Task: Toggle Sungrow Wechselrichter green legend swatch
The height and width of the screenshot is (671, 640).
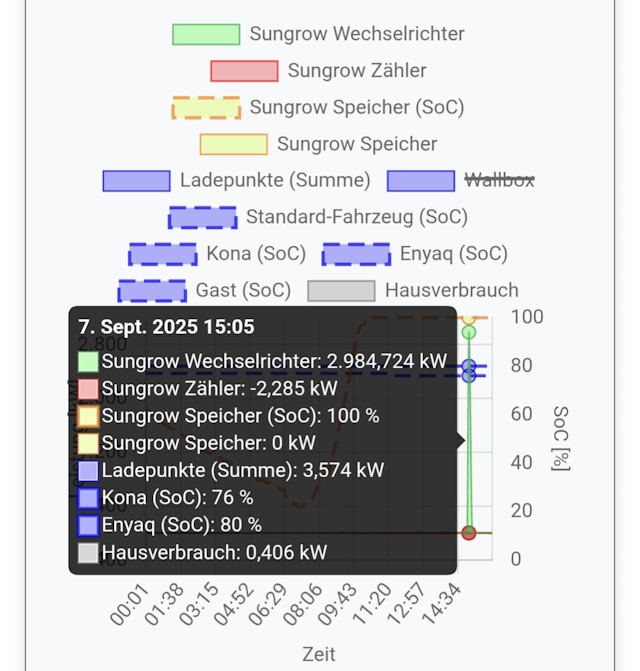Action: coord(206,35)
